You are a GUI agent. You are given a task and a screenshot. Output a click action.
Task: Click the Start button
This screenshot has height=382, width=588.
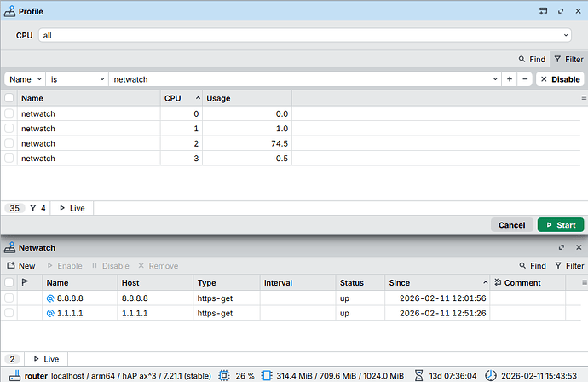click(561, 225)
